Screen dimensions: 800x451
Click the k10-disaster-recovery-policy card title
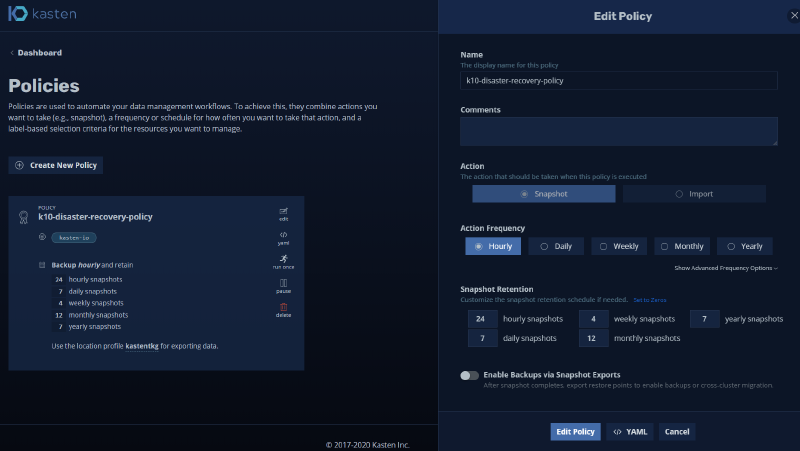click(95, 217)
